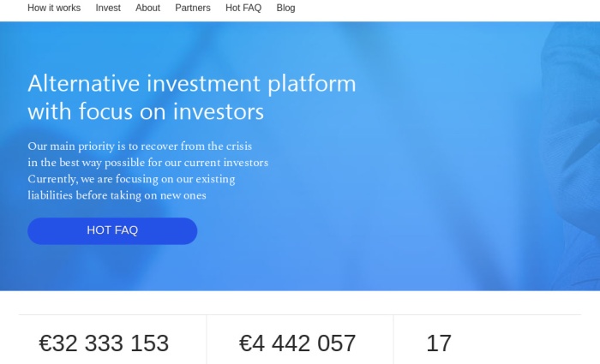Viewport: 600px width, 364px height.
Task: Click the €32 333 153 statistic
Action: click(x=104, y=343)
